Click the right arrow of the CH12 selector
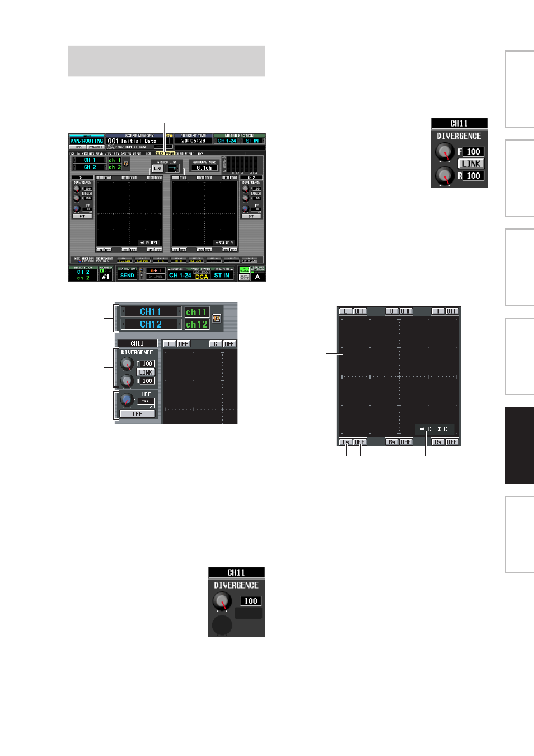The image size is (534, 756). tap(179, 324)
